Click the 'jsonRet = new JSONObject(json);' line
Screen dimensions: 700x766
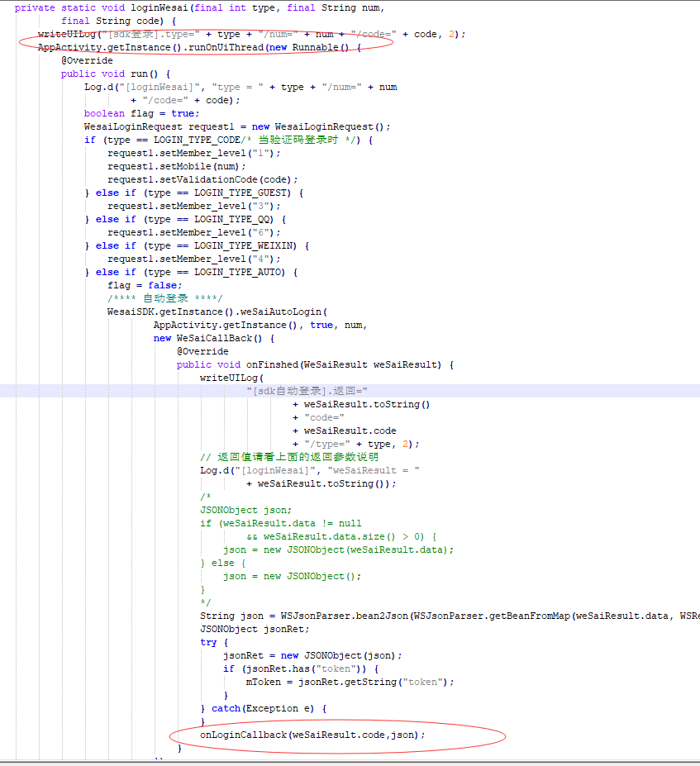click(312, 654)
